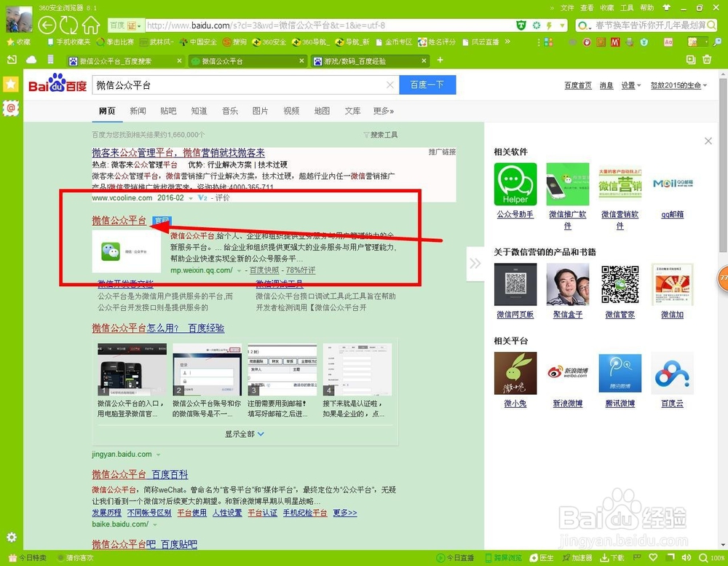Close the 微信公众平台 browser tab
Viewport: 728px width, 566px height.
pyautogui.click(x=302, y=60)
